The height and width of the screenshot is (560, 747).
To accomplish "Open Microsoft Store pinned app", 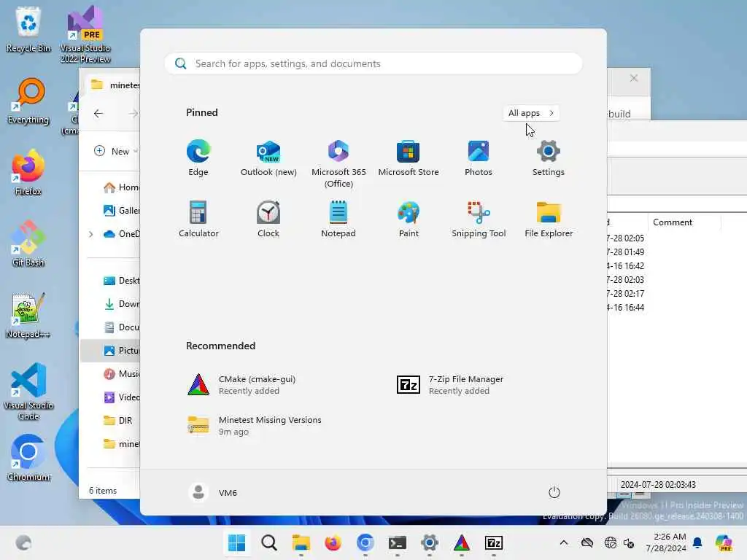I will (x=409, y=158).
